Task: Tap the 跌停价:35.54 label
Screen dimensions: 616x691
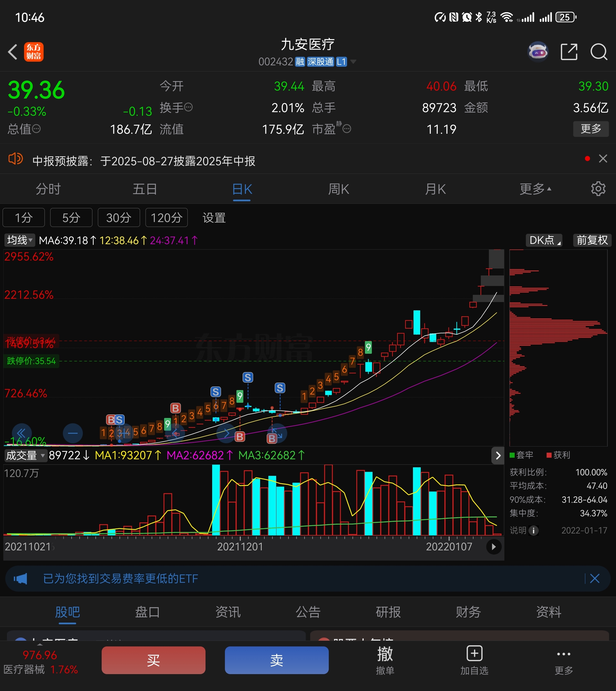Action: (31, 361)
